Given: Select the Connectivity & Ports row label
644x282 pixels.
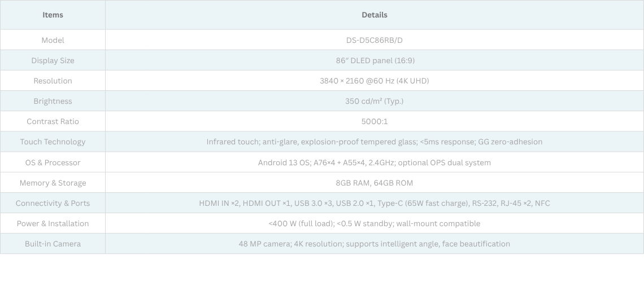Looking at the screenshot, I should (53, 203).
